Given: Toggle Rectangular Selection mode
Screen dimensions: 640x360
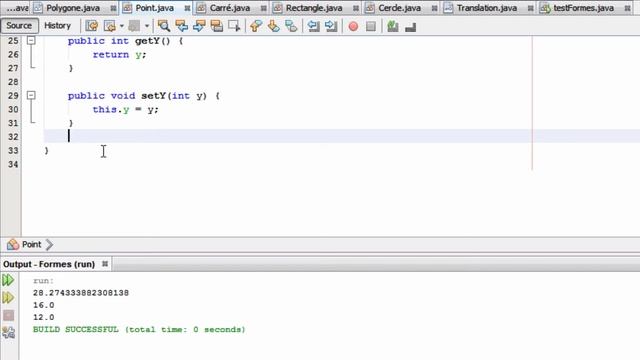Looking at the screenshot, I should click(x=234, y=26).
